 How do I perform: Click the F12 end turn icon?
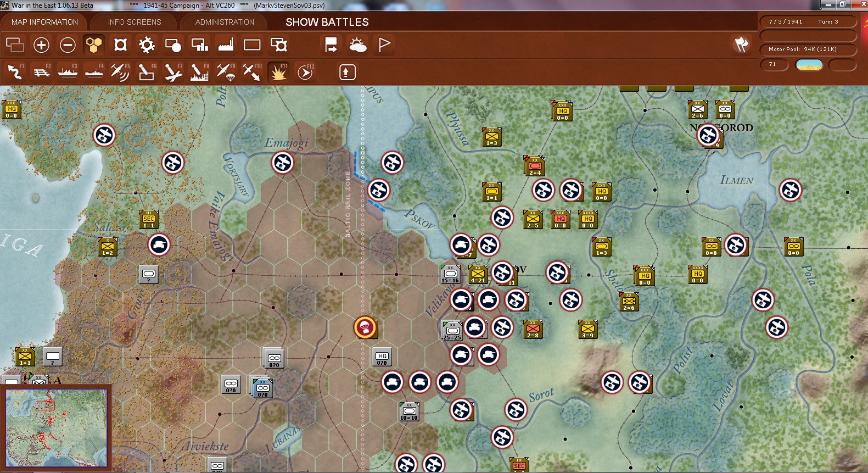(x=305, y=72)
